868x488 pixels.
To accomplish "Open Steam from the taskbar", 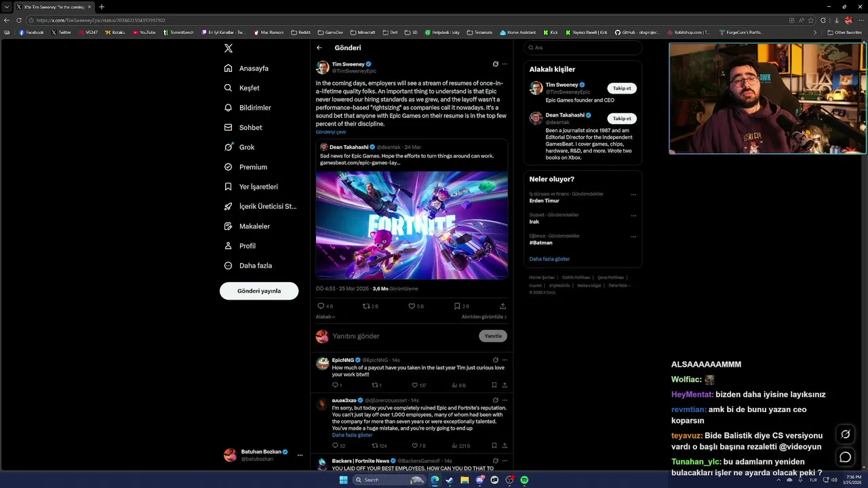I will click(450, 480).
